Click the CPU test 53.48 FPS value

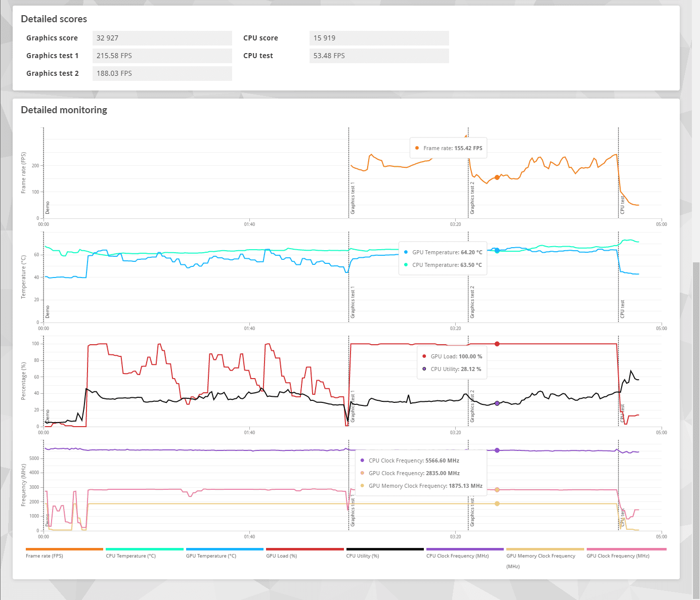pyautogui.click(x=329, y=56)
